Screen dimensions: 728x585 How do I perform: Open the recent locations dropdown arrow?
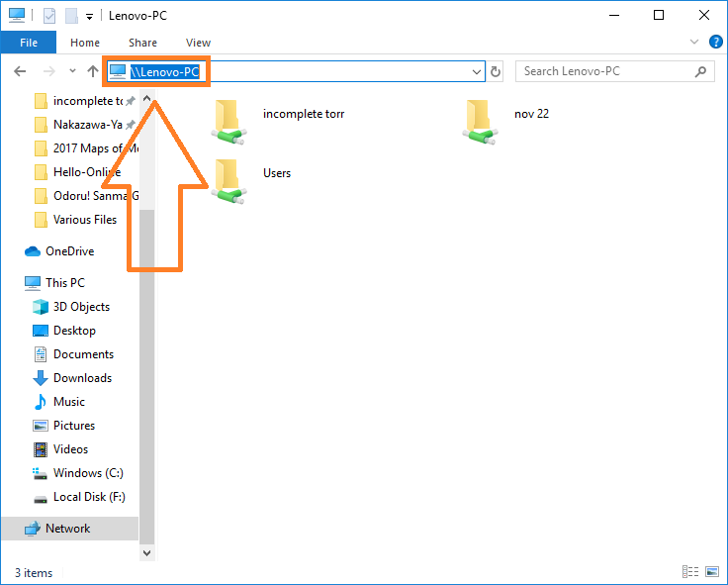(x=72, y=71)
